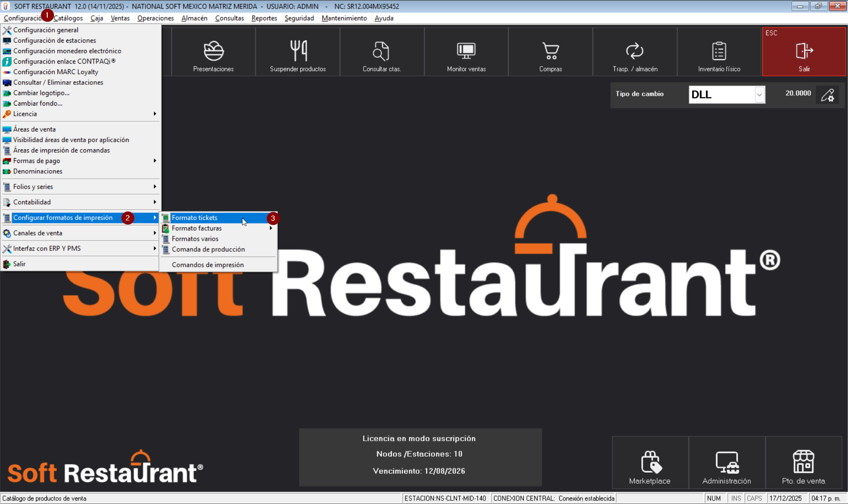
Task: Expand the DLL currency dropdown
Action: pyautogui.click(x=759, y=95)
